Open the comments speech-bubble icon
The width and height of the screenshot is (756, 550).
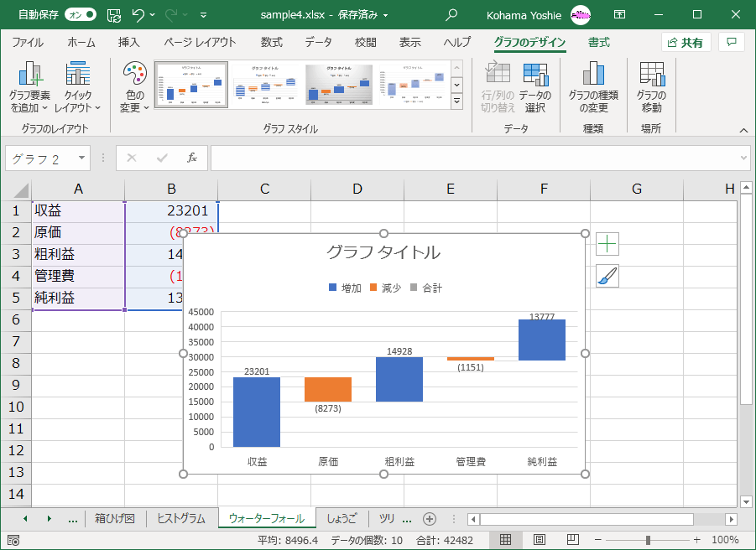732,43
